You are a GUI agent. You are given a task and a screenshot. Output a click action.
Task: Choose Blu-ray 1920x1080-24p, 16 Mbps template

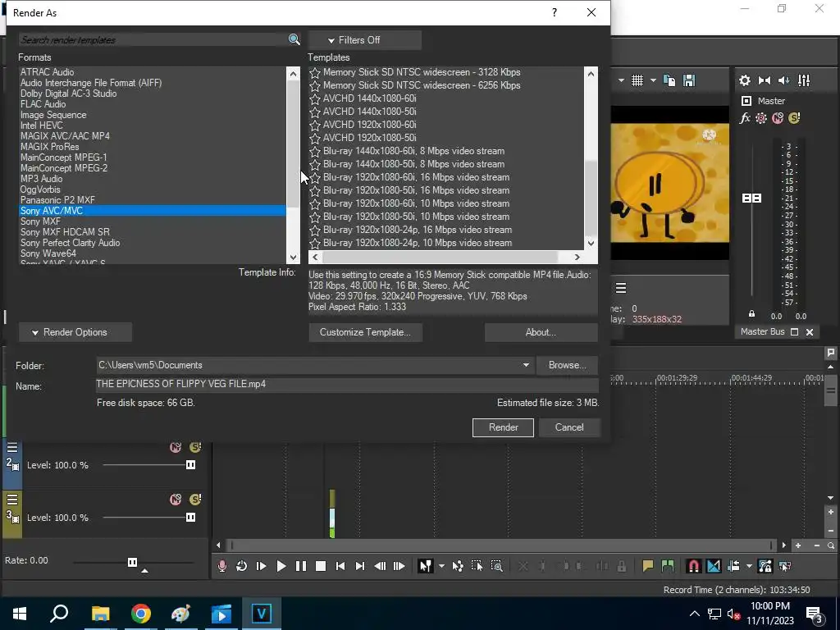(418, 230)
